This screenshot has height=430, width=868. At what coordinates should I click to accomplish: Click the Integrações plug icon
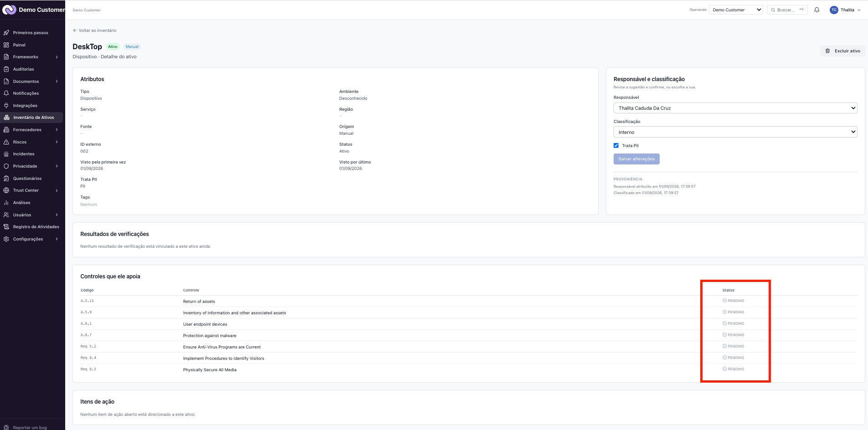tap(6, 105)
